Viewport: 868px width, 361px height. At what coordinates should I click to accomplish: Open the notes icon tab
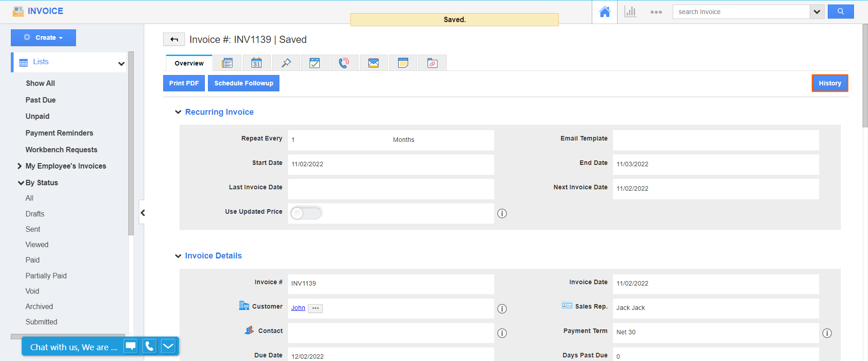click(x=403, y=63)
